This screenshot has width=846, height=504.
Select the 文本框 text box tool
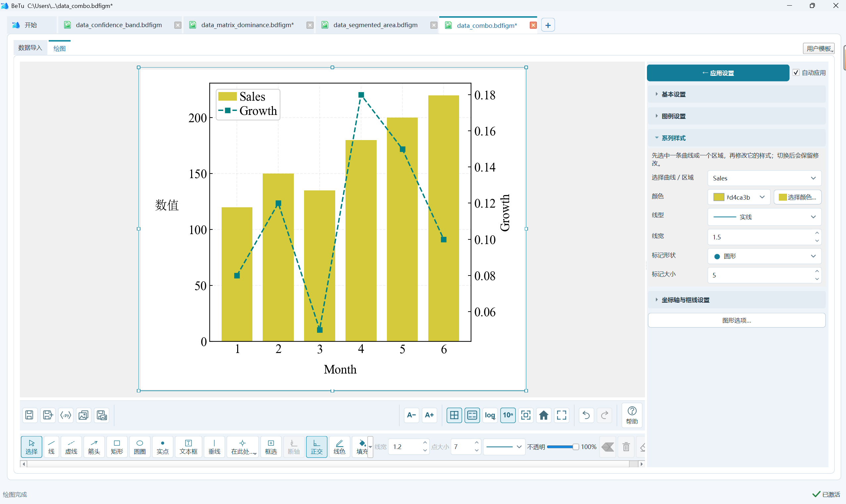188,447
